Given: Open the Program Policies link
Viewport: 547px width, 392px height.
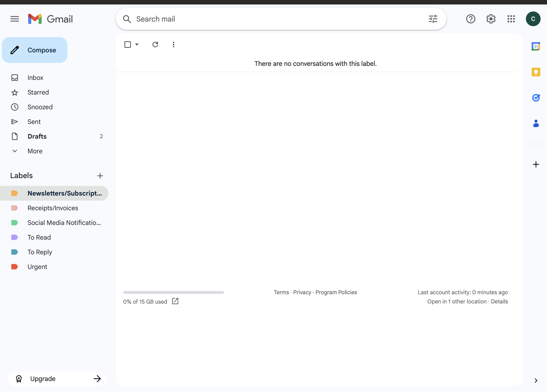Looking at the screenshot, I should (x=336, y=292).
